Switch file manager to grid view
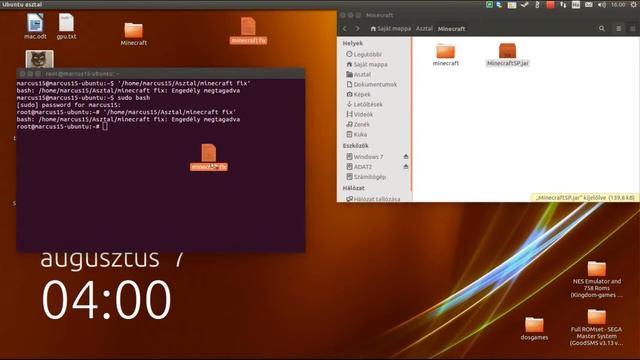 pyautogui.click(x=632, y=29)
